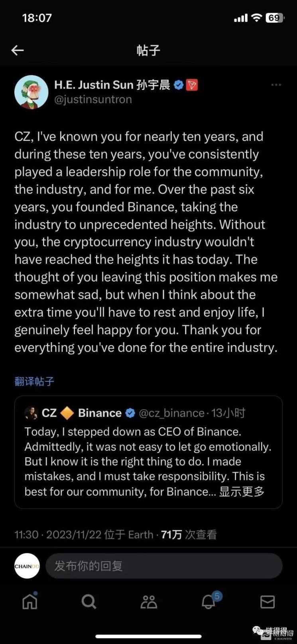Click the blue verified badge beside Justin Sun
The width and height of the screenshot is (297, 644).
point(179,85)
